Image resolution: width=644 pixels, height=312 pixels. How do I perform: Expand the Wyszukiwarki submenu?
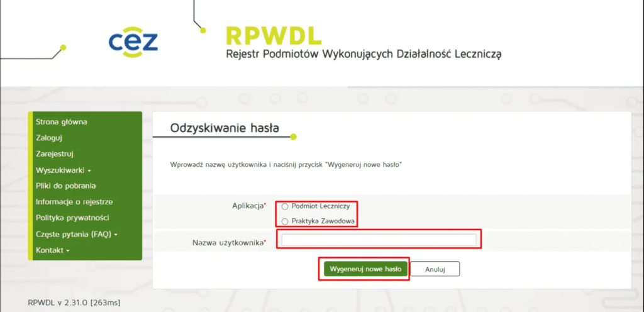click(64, 170)
